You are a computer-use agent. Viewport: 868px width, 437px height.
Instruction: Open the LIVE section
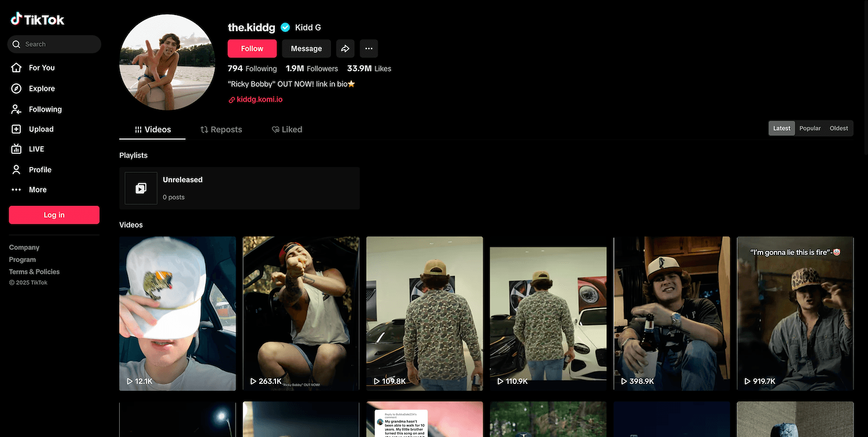36,149
